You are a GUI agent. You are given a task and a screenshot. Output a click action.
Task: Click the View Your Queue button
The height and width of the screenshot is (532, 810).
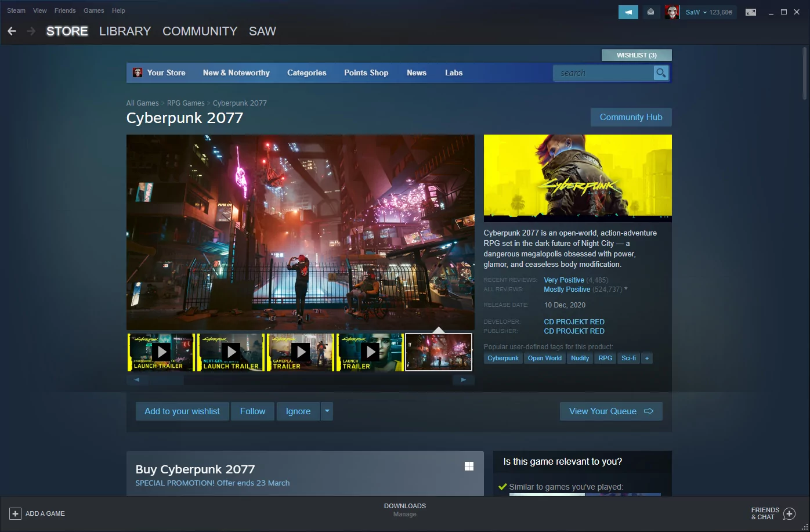[611, 411]
